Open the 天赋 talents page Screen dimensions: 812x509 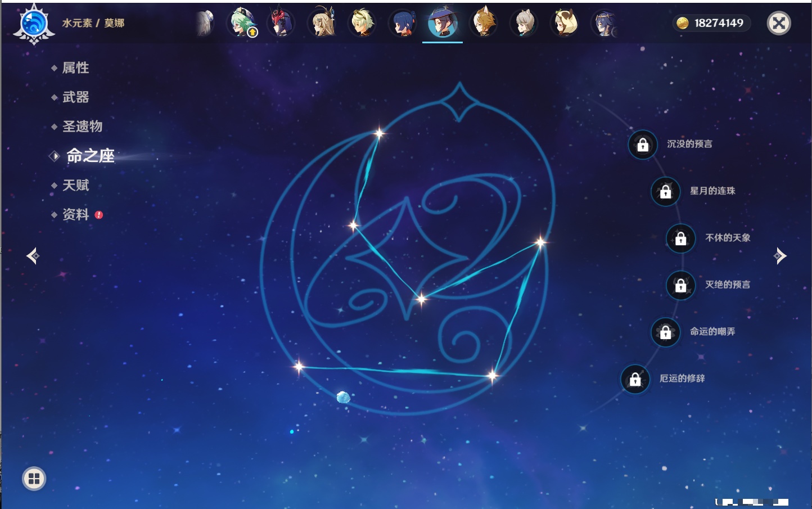(x=75, y=185)
